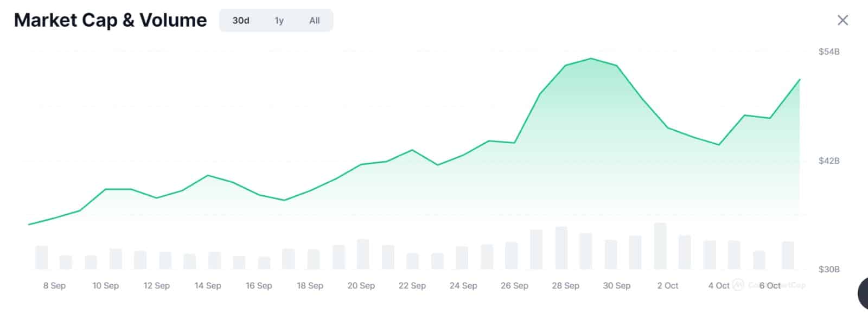Click the market cap line's highest peak
This screenshot has width=868, height=320.
coord(591,59)
